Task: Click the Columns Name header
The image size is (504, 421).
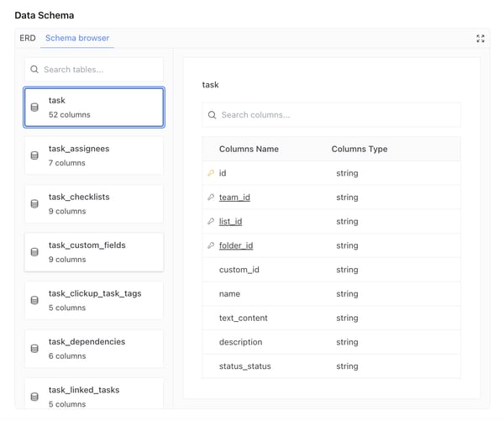Action: point(249,149)
